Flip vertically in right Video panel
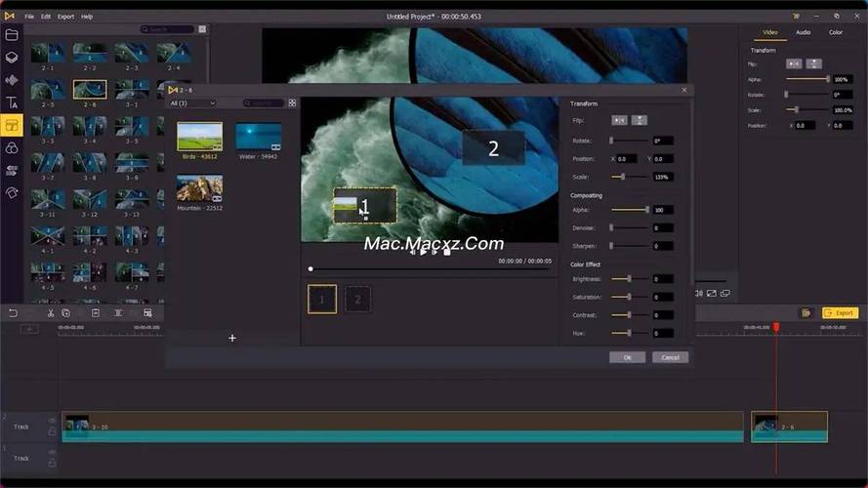Viewport: 868px width, 488px height. [x=813, y=63]
